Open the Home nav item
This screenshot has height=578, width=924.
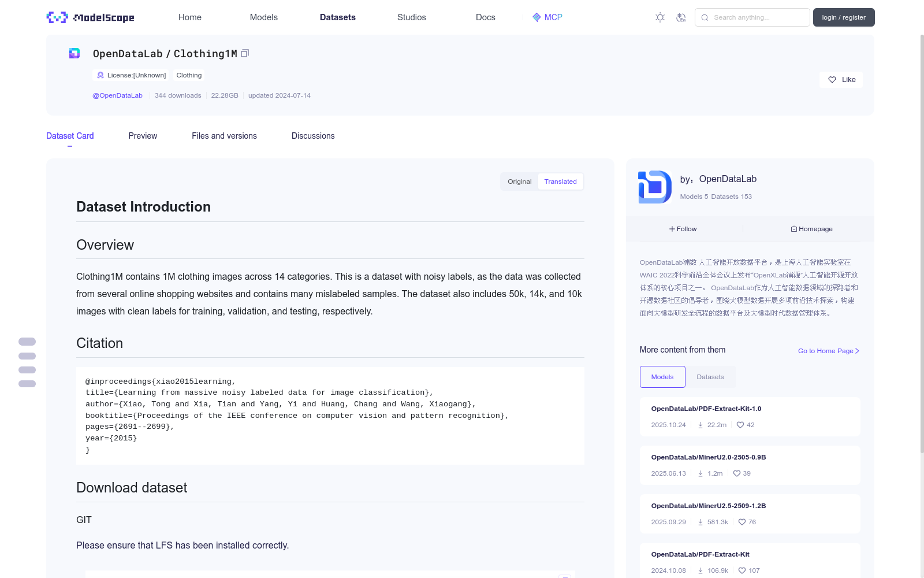coord(190,17)
